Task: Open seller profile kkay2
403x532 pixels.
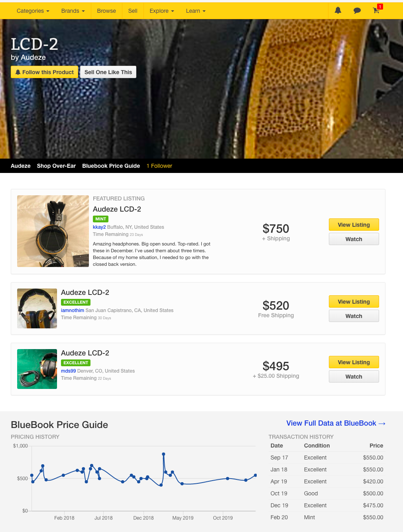Action: coord(99,227)
